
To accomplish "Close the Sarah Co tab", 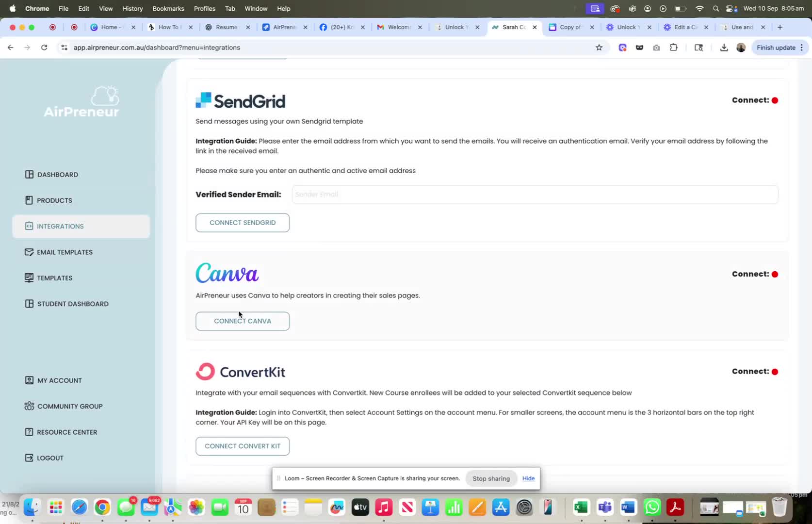I will tap(535, 27).
